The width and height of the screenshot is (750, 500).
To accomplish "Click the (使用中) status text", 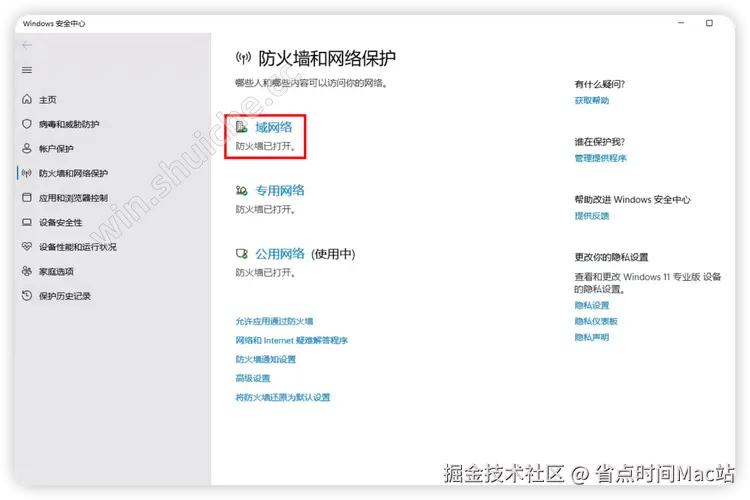I will tap(333, 254).
